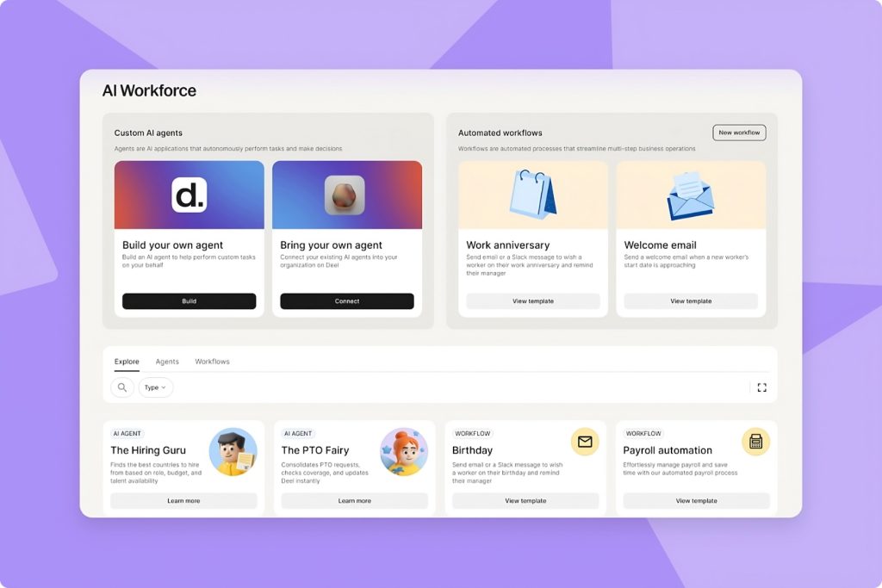Image resolution: width=882 pixels, height=588 pixels.
Task: Click the Birthday mail envelope icon
Action: click(585, 442)
